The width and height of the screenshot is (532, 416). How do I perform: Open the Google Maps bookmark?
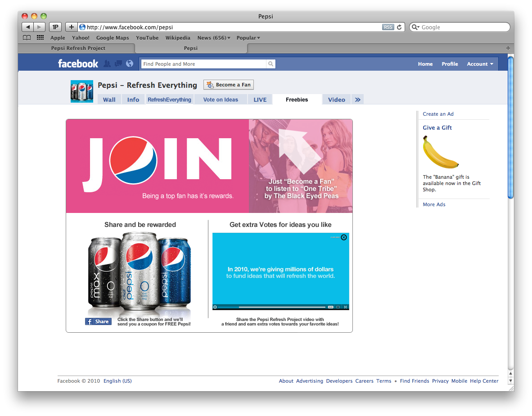(113, 38)
